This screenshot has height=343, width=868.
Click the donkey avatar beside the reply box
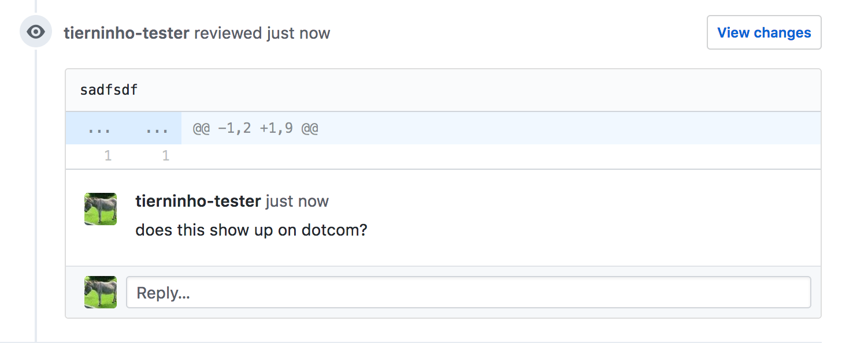coord(100,292)
